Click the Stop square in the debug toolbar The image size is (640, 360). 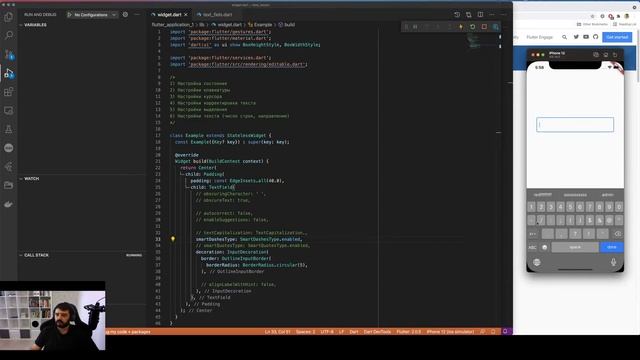click(x=484, y=27)
